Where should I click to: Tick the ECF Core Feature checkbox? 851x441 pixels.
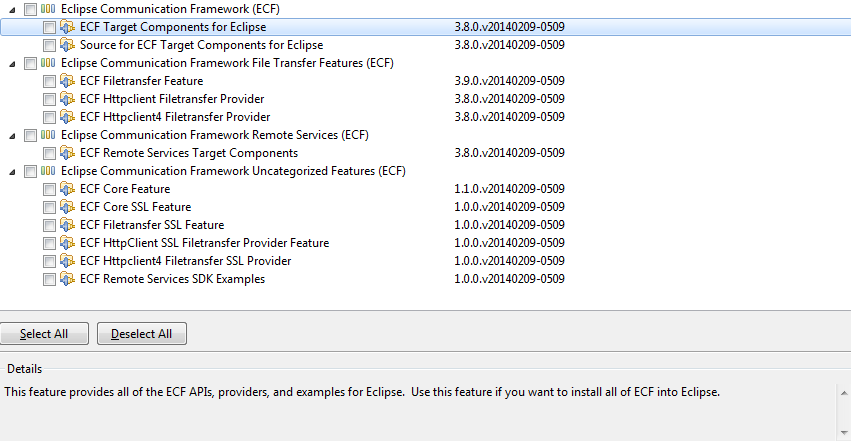pyautogui.click(x=49, y=189)
